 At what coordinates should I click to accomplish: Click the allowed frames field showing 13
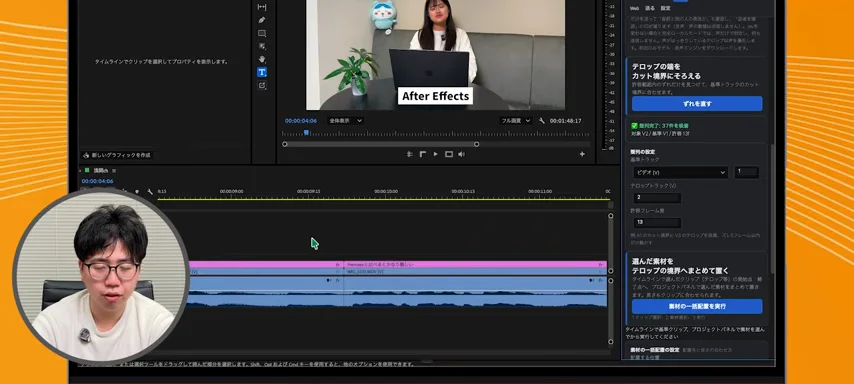[657, 223]
